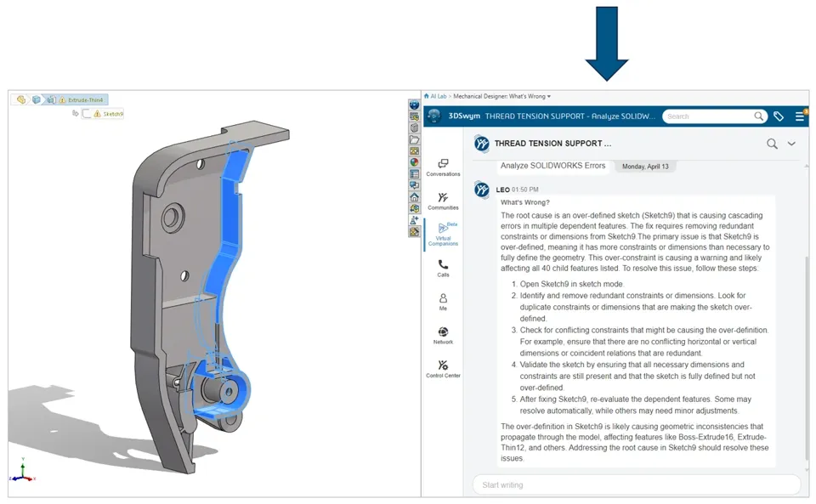
Task: Select Extrude-Thin4 in the breadcrumb
Action: pos(85,99)
